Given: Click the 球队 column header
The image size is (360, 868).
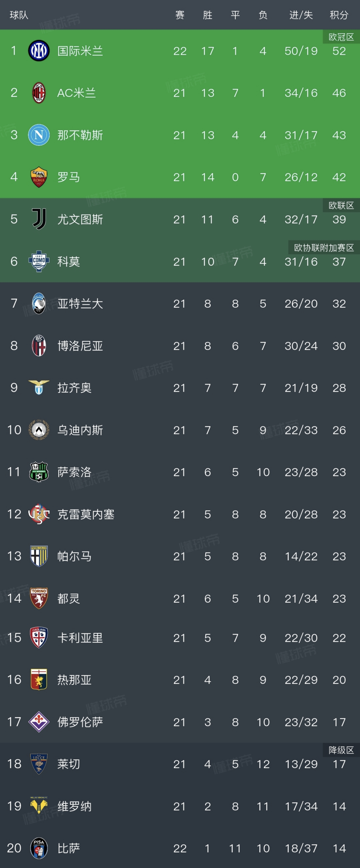Looking at the screenshot, I should pyautogui.click(x=19, y=15).
